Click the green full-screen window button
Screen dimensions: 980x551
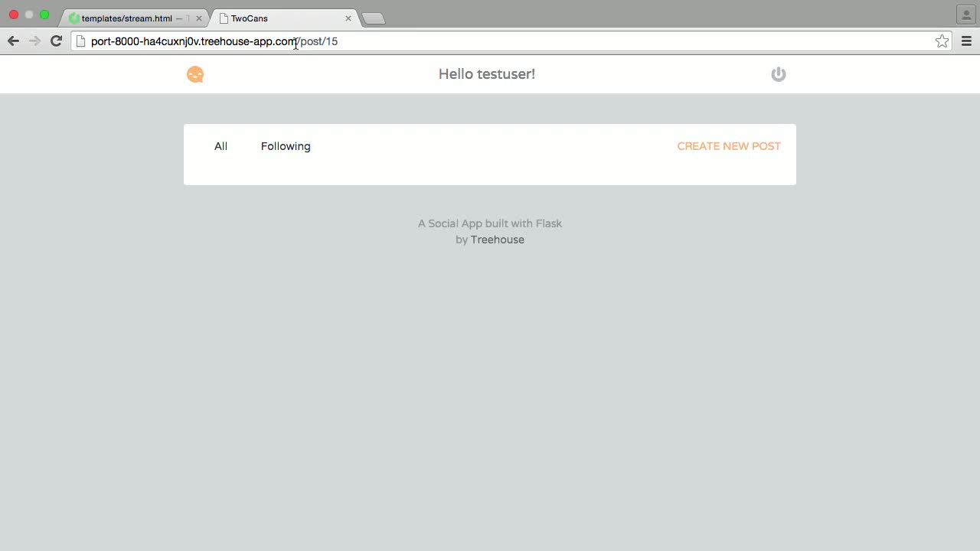44,15
